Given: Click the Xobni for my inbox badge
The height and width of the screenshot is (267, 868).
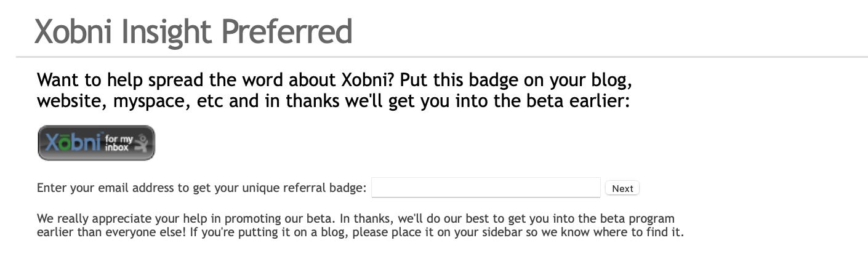Looking at the screenshot, I should 96,143.
